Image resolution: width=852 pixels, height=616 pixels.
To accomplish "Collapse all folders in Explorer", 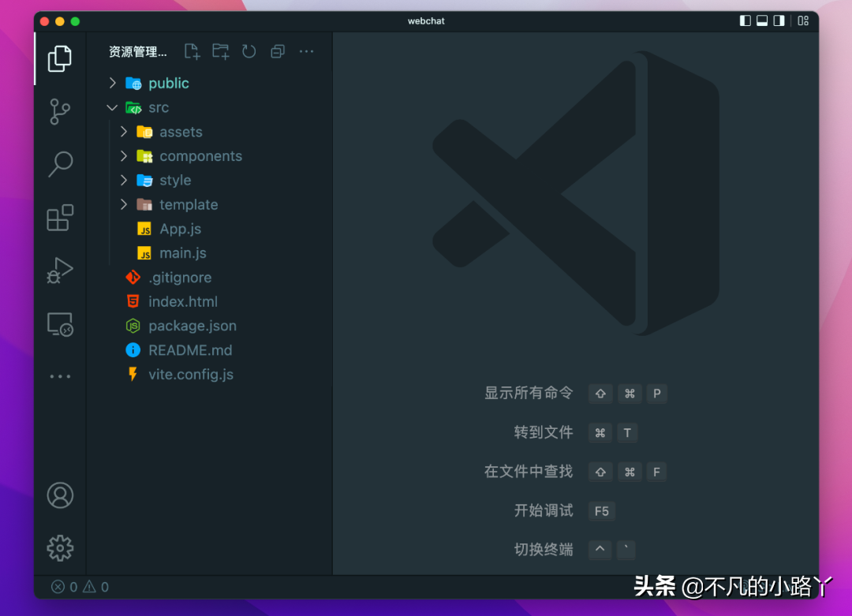I will pos(277,51).
